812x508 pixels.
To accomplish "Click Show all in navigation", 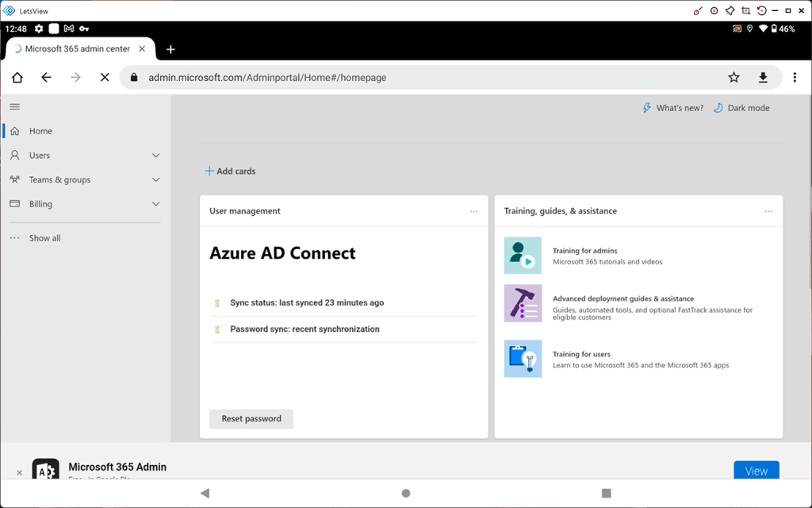I will click(x=44, y=238).
